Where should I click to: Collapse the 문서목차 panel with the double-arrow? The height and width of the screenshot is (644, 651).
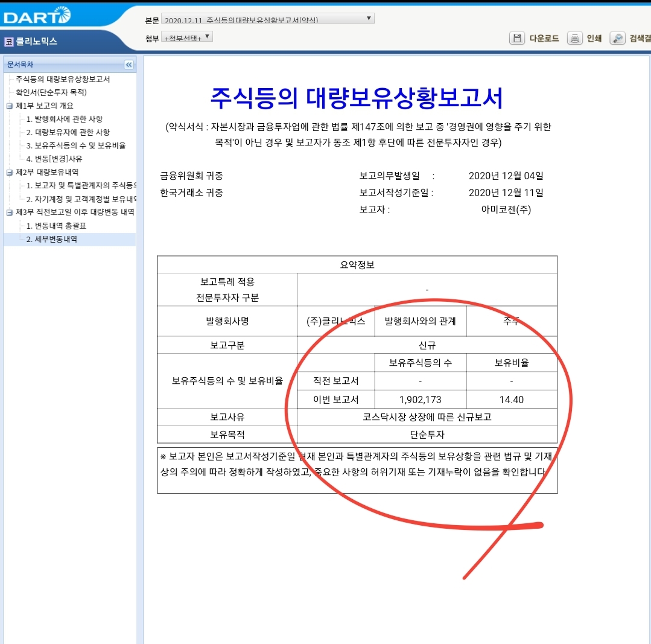click(x=129, y=65)
